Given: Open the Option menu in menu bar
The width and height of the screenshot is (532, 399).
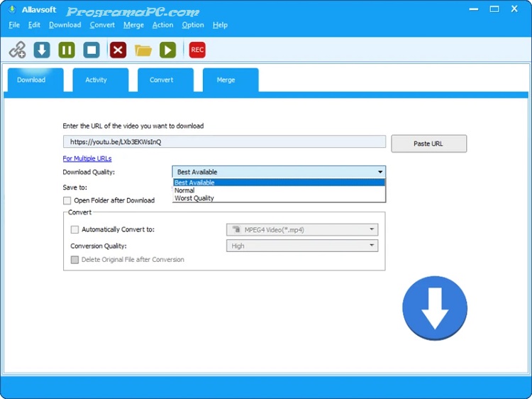Looking at the screenshot, I should (192, 25).
